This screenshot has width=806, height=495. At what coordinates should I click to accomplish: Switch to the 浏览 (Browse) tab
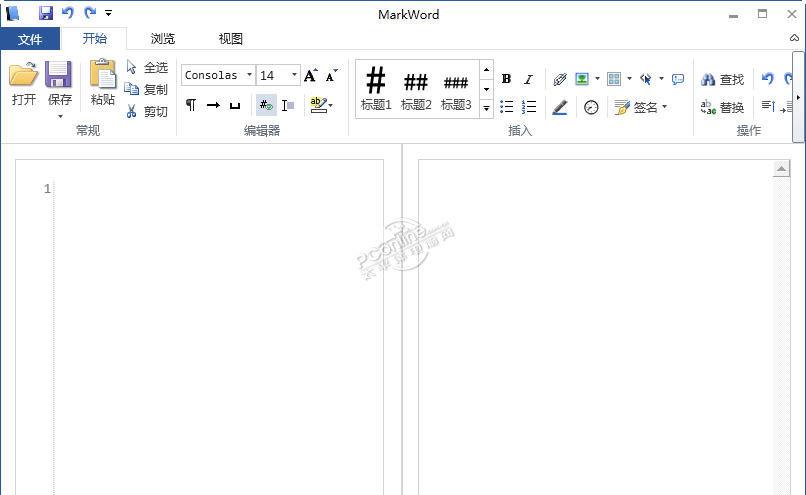[162, 39]
